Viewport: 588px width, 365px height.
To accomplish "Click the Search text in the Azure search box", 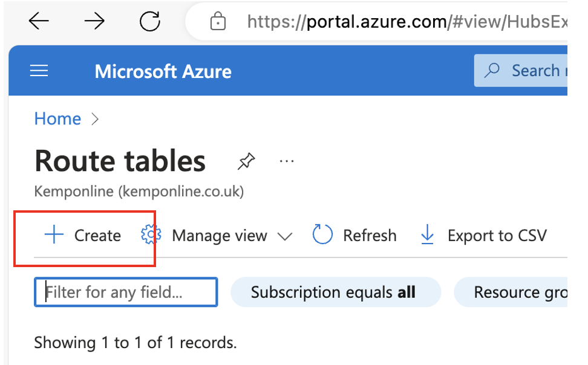I will [536, 71].
